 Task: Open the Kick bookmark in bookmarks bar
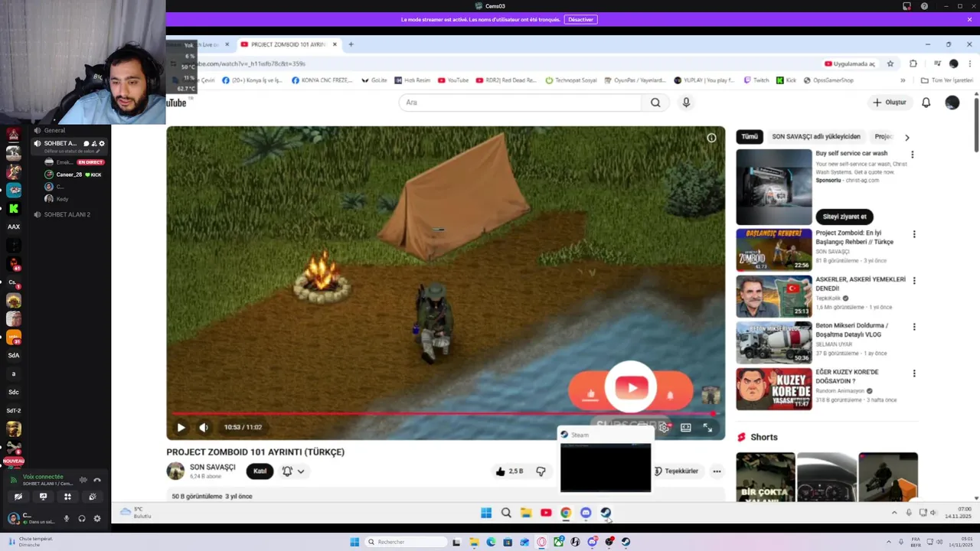click(786, 80)
